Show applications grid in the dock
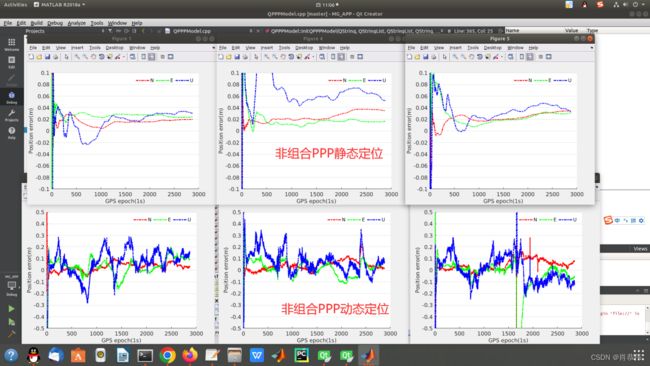650x366 pixels. [x=638, y=355]
